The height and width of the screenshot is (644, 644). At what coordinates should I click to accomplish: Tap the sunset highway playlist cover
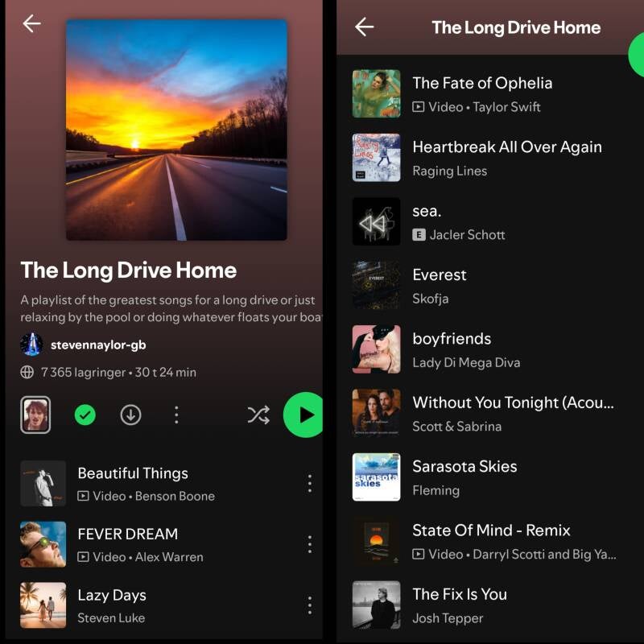point(176,130)
